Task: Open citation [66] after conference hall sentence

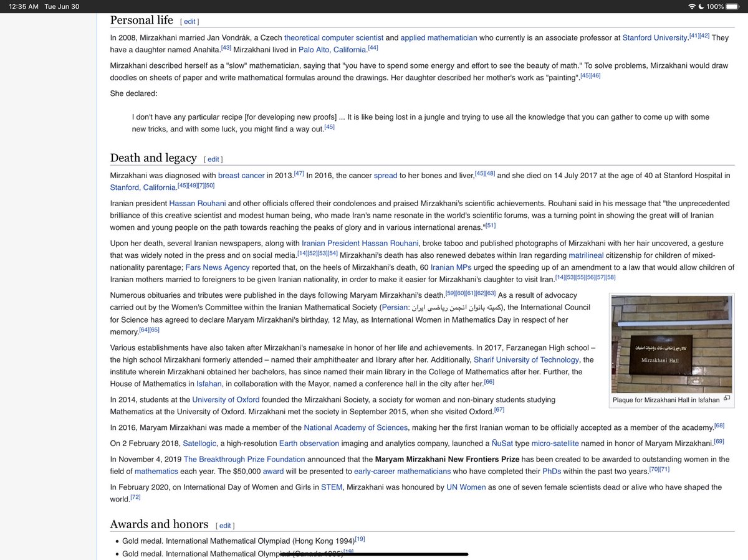Action: 489,382
